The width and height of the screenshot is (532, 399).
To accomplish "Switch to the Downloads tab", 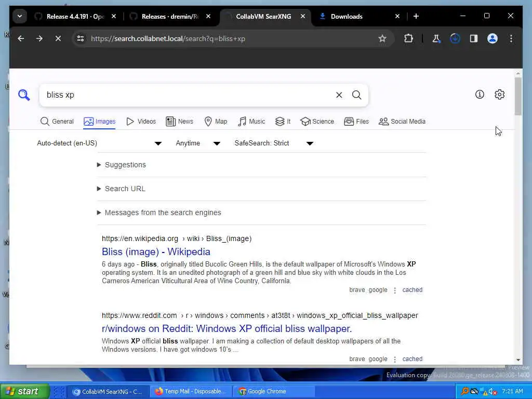I will [x=346, y=16].
